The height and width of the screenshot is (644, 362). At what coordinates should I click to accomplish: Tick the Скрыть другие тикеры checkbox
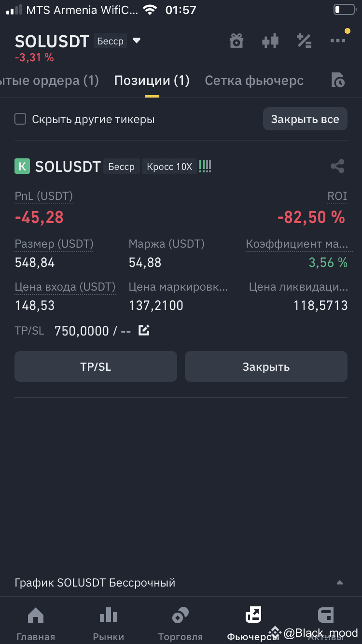20,119
